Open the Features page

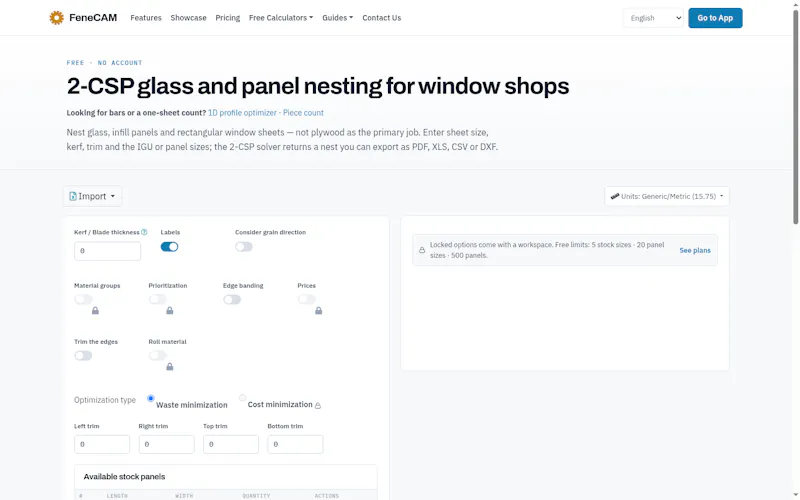(146, 18)
